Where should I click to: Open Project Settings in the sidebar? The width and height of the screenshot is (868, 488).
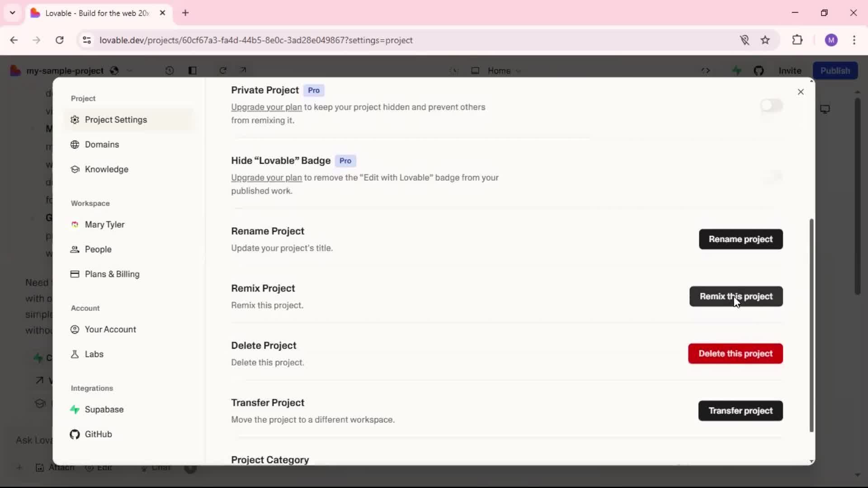[x=128, y=120]
